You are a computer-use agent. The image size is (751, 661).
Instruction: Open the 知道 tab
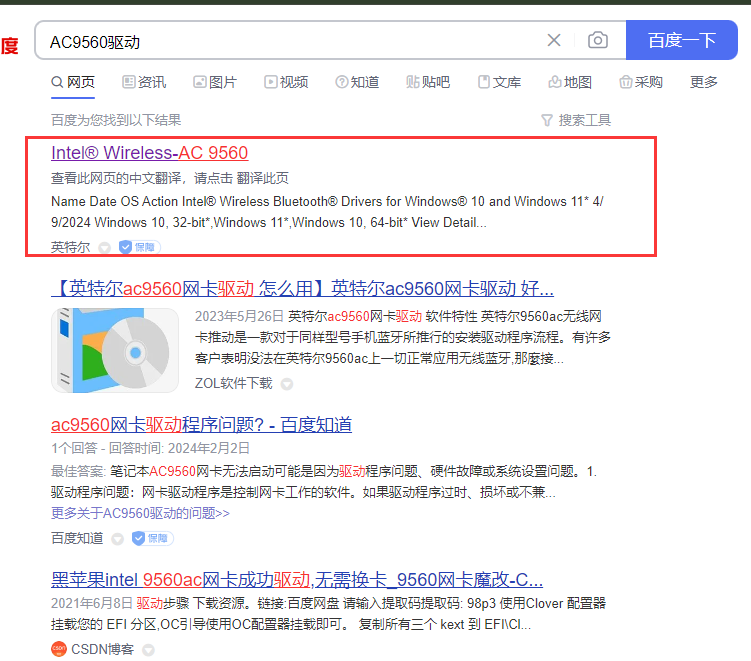coord(357,82)
